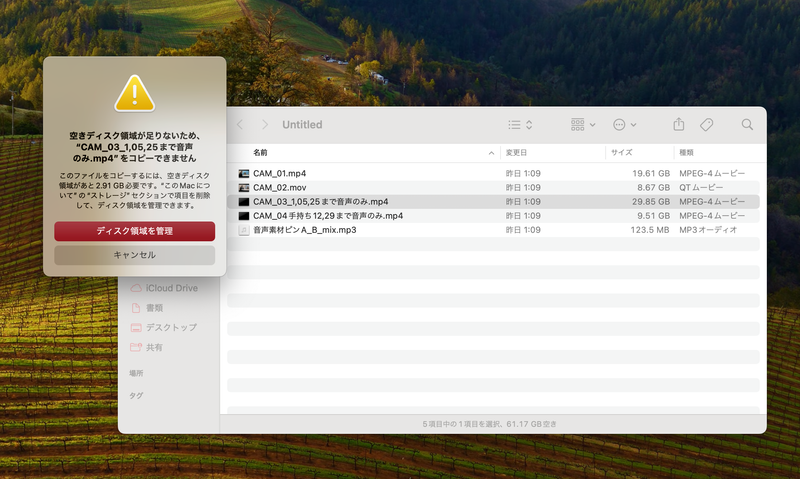Sort by サイズ column header
Screen dimensions: 800x479
(x=621, y=153)
